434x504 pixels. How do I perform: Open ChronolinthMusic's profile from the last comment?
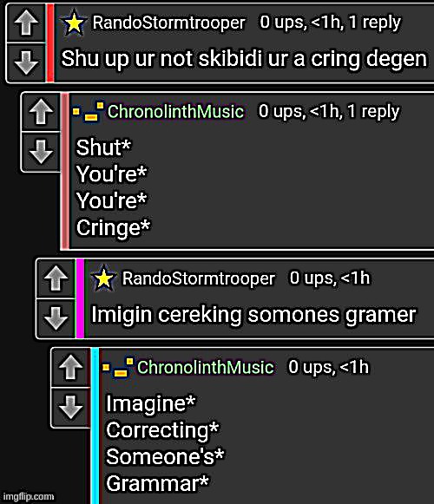pyautogui.click(x=205, y=368)
